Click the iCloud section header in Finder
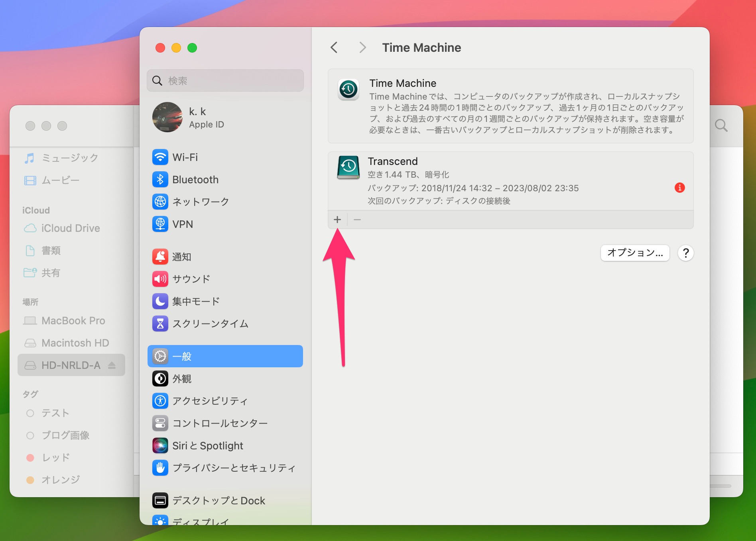This screenshot has width=756, height=541. coord(36,210)
